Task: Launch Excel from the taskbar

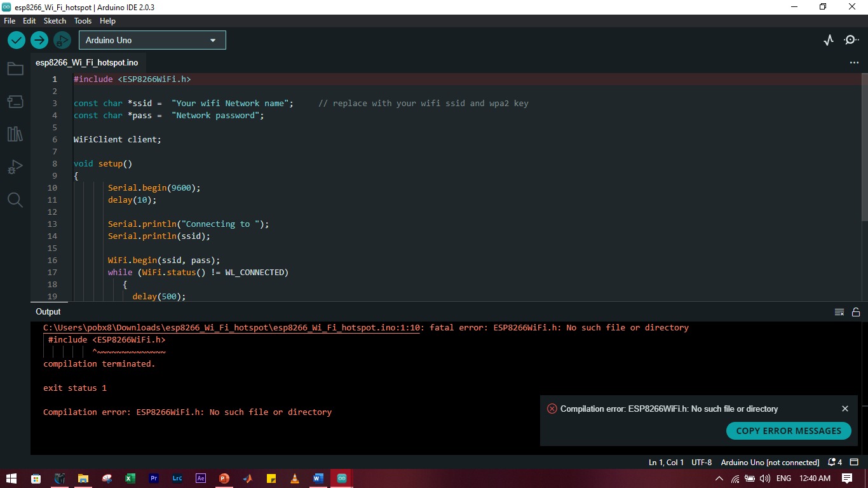Action: pos(130,478)
